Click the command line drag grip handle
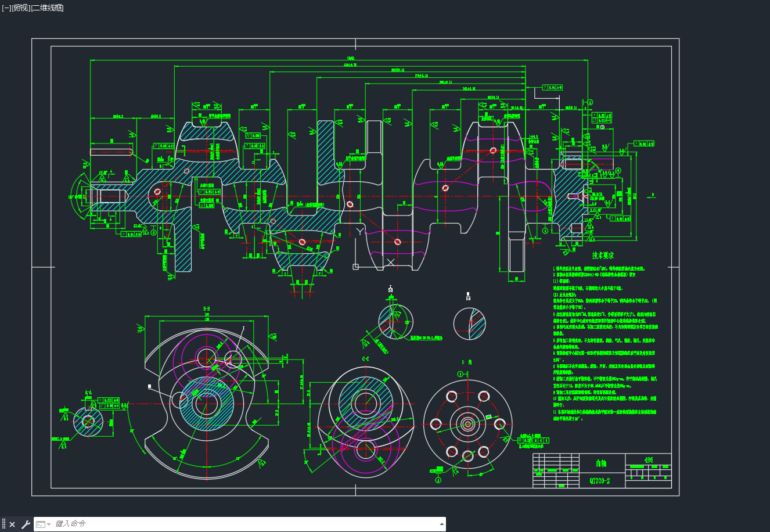The height and width of the screenshot is (532, 770). coord(3,524)
